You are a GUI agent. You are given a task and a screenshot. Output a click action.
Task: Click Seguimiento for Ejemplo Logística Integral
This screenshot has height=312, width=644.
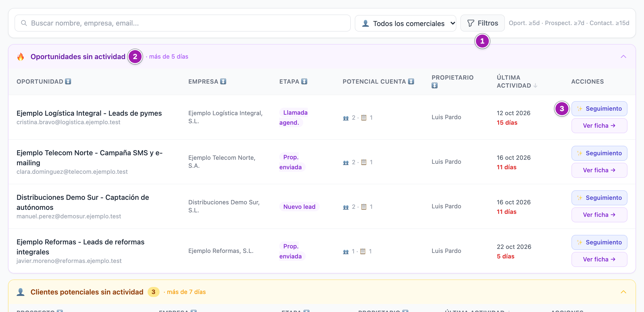[x=599, y=109]
